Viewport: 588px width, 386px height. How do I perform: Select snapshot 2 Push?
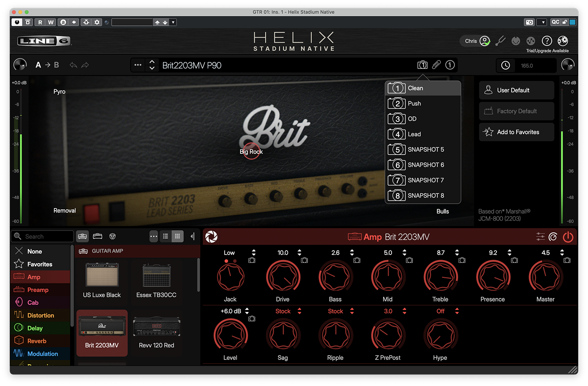click(423, 104)
